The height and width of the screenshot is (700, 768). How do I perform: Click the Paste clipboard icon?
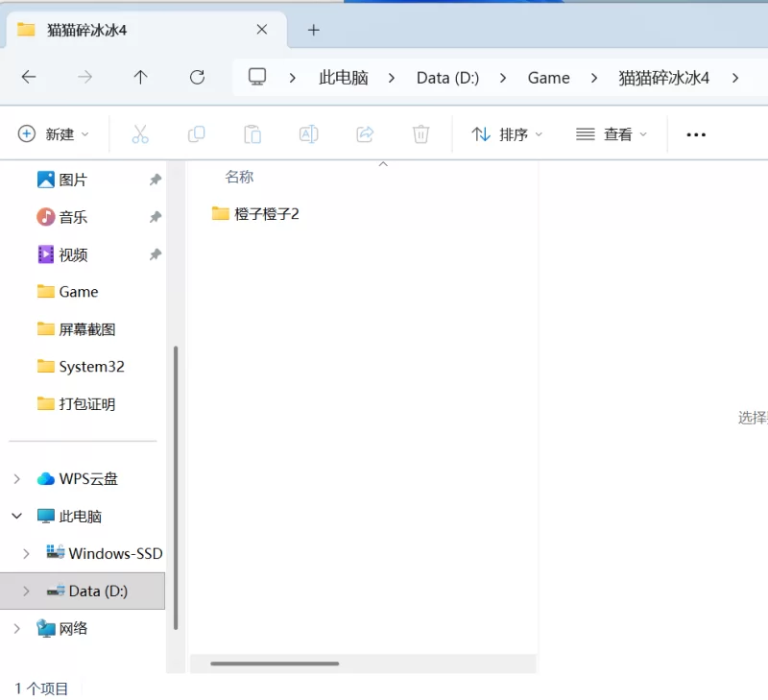pyautogui.click(x=252, y=134)
